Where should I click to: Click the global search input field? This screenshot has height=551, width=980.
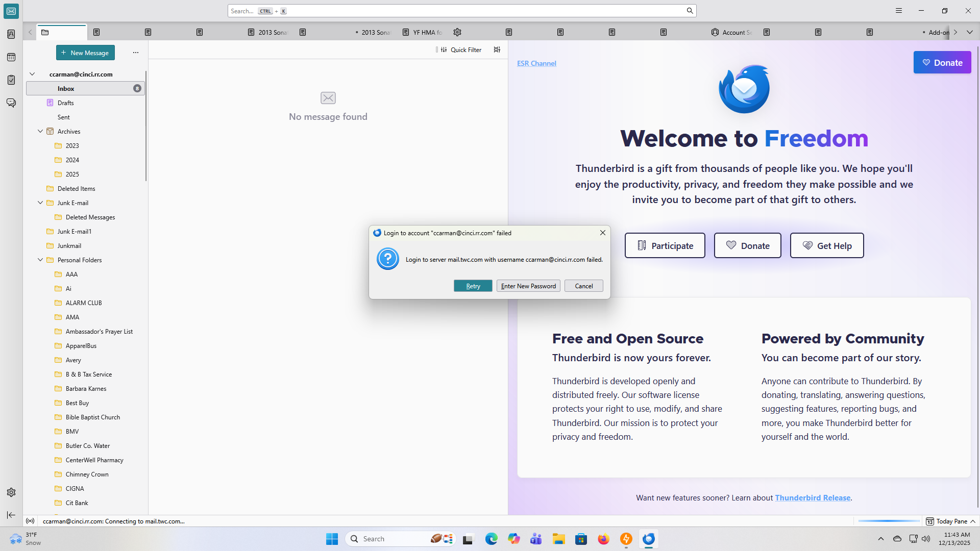coord(459,11)
